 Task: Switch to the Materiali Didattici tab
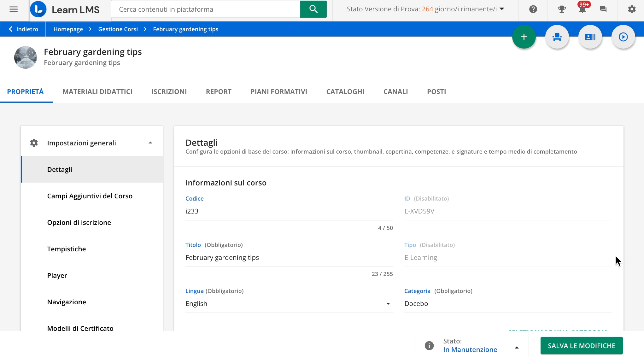point(97,92)
